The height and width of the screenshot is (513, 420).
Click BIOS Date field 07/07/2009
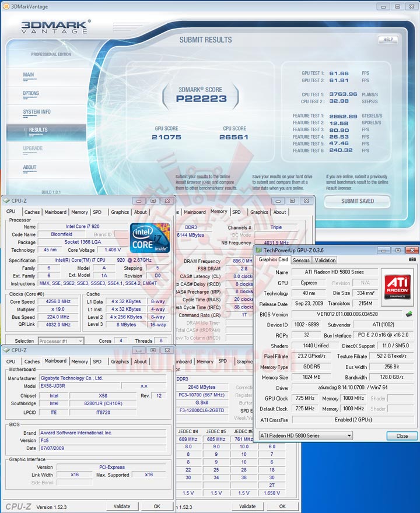(x=103, y=448)
